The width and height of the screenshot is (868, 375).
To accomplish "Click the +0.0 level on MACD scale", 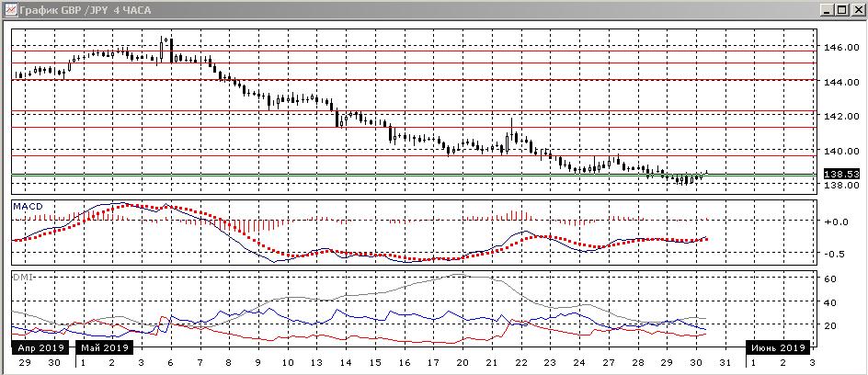I will pos(835,222).
